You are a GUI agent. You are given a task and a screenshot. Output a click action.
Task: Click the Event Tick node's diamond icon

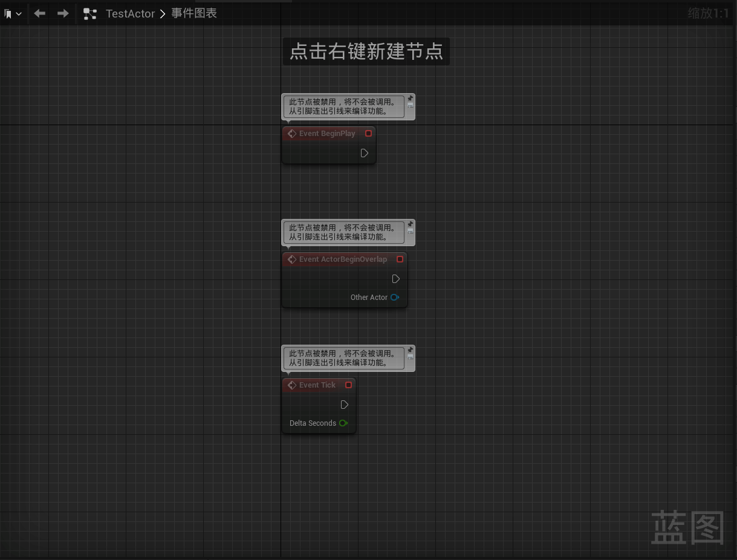pos(292,385)
